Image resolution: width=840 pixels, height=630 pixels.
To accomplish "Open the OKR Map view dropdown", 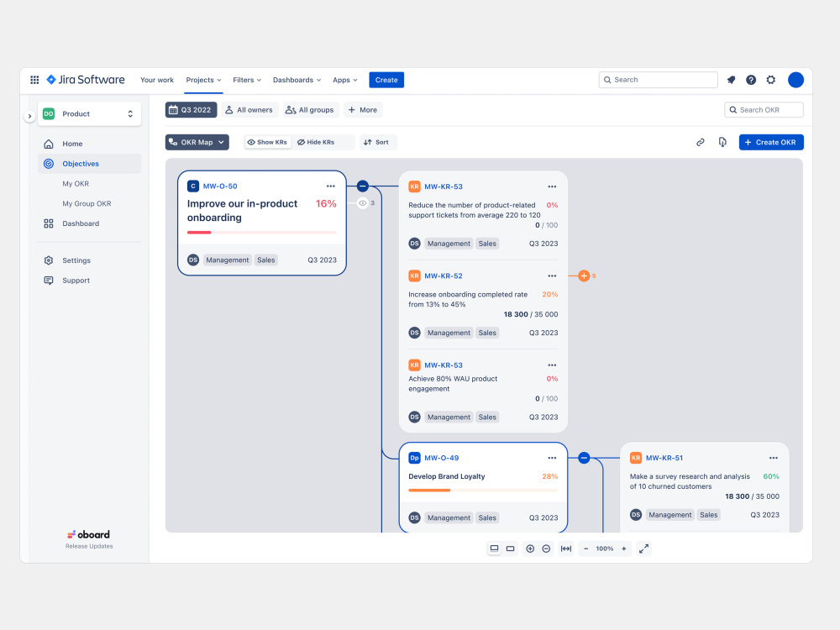I will [197, 142].
